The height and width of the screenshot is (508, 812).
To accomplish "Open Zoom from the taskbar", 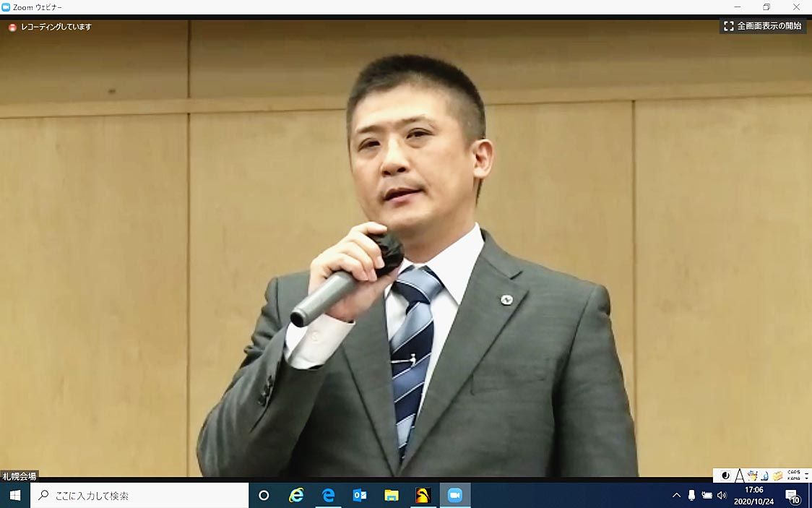I will [x=454, y=496].
